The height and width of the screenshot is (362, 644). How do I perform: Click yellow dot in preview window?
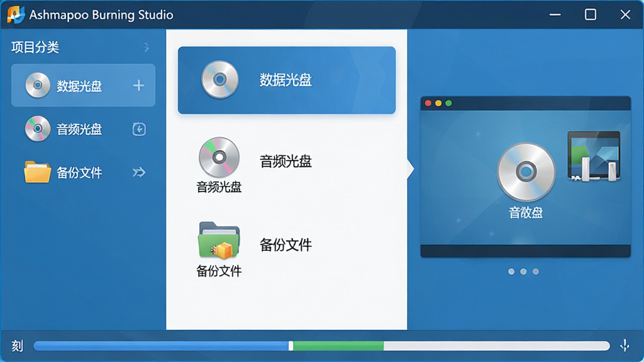pos(438,104)
